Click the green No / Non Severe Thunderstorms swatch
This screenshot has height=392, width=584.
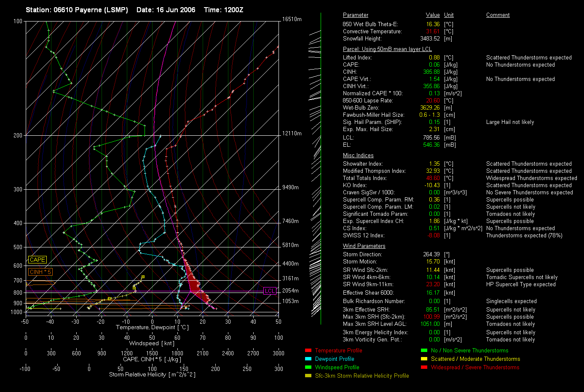tap(424, 351)
